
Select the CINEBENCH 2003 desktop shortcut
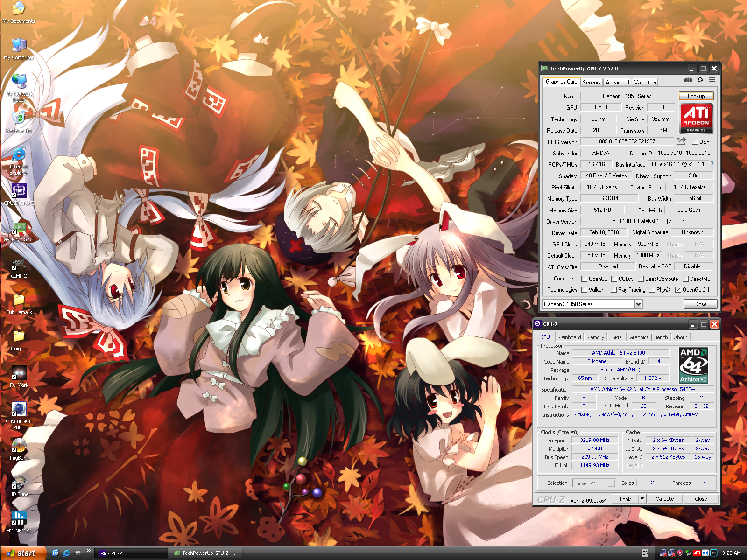(x=19, y=416)
